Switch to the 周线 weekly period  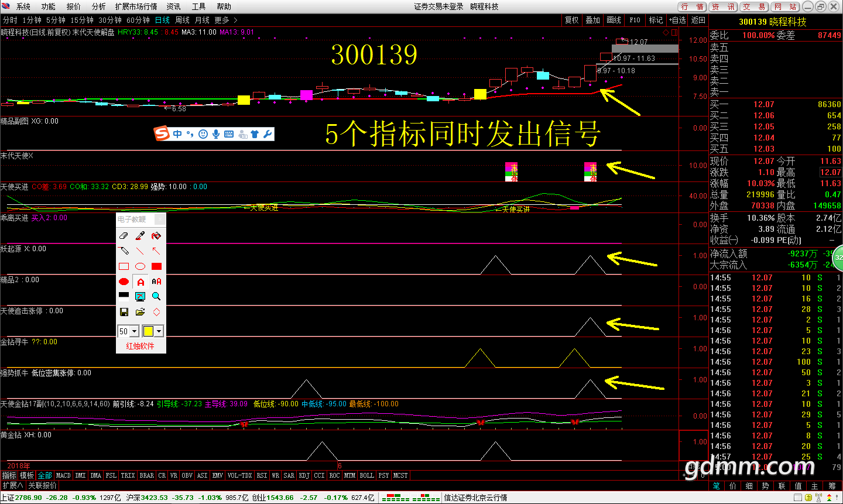[x=182, y=20]
